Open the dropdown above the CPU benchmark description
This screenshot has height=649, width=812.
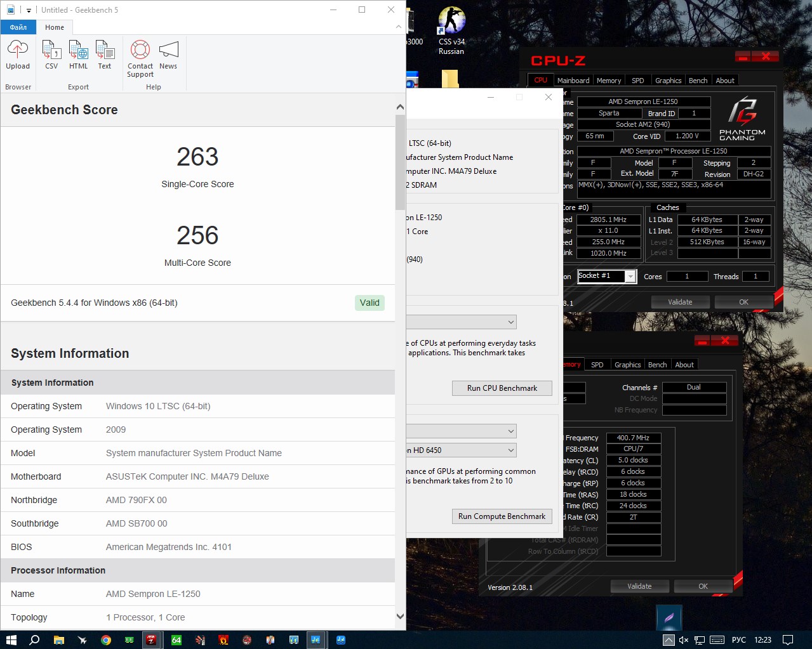click(x=462, y=322)
